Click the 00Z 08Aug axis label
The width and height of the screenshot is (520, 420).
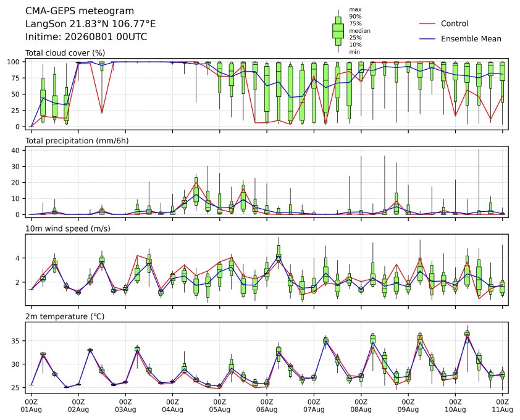pos(361,406)
